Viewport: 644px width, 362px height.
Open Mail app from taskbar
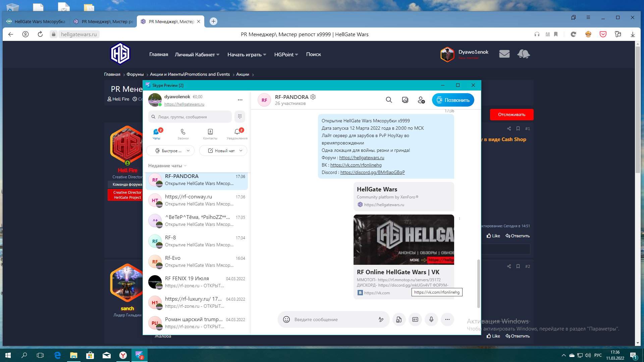(107, 355)
